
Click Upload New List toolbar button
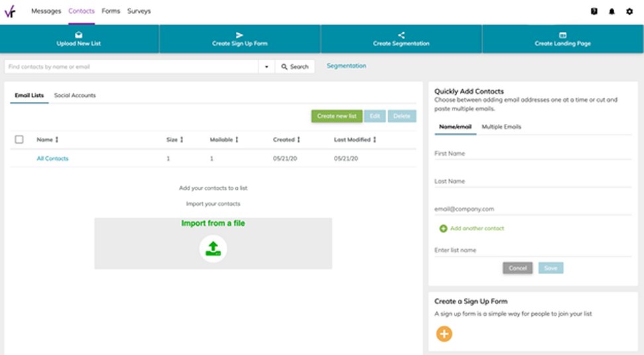click(x=79, y=39)
